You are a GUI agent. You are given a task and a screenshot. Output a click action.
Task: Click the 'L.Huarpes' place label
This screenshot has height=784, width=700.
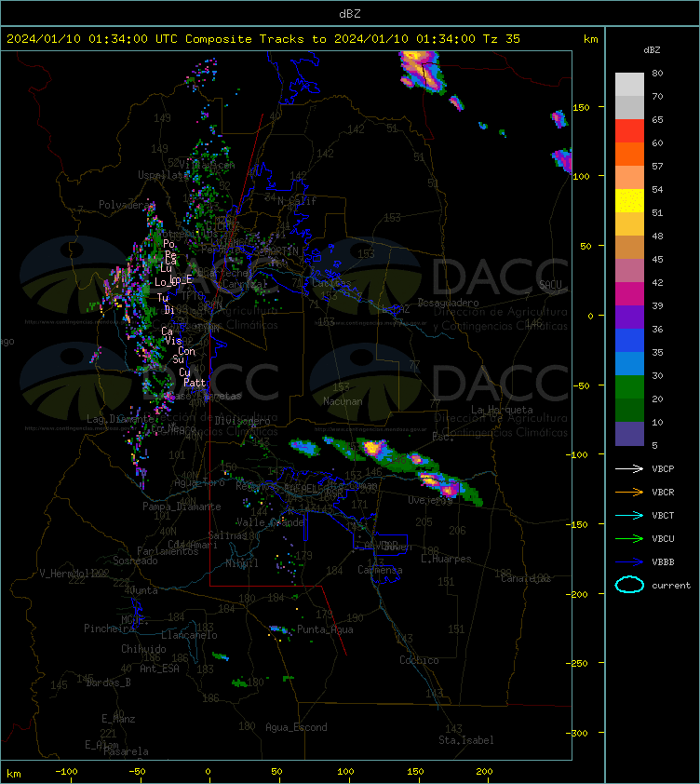(x=446, y=559)
